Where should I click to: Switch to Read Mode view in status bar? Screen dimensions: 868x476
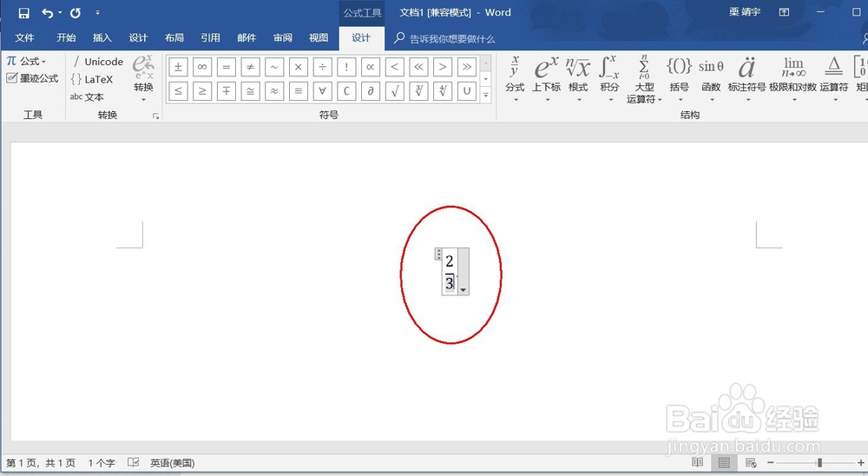698,462
